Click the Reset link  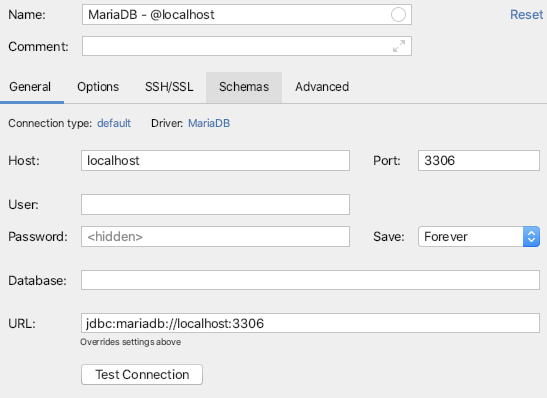pyautogui.click(x=526, y=15)
